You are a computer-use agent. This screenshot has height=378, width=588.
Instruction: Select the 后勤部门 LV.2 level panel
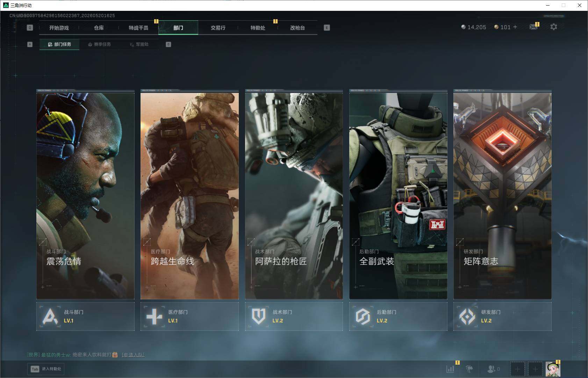[398, 317]
